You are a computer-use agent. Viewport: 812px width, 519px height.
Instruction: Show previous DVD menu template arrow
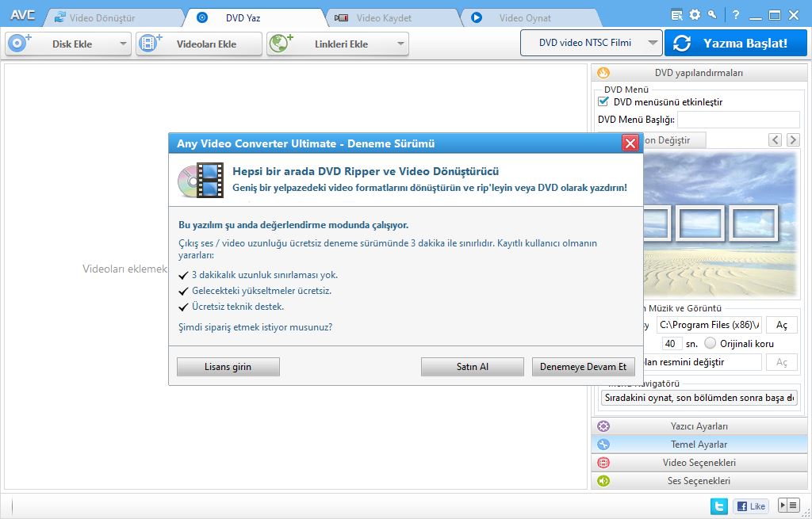(x=775, y=139)
